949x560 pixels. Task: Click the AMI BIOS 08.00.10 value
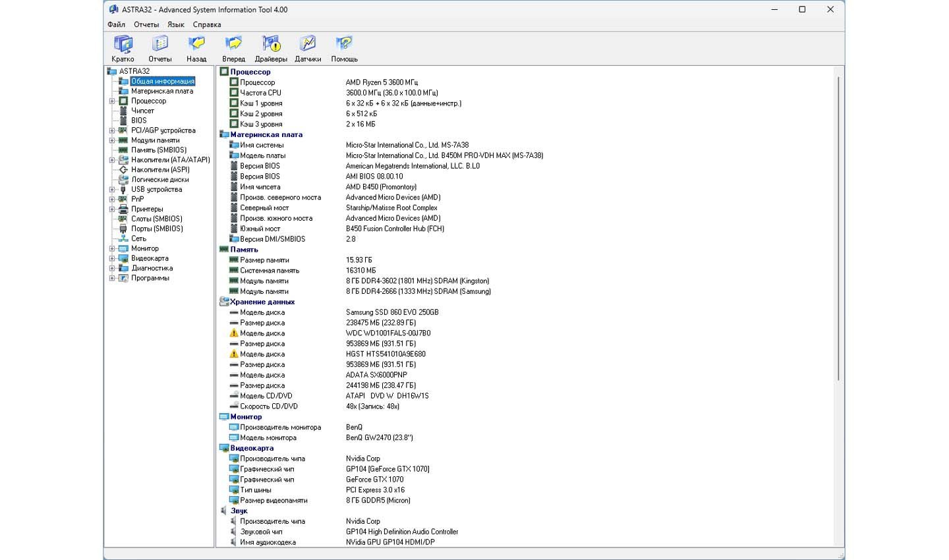coord(374,177)
